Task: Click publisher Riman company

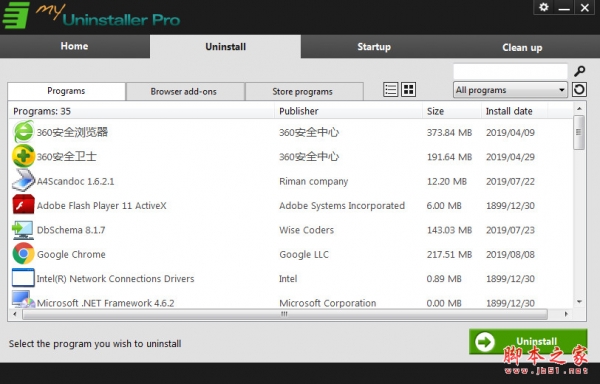Action: click(x=313, y=181)
